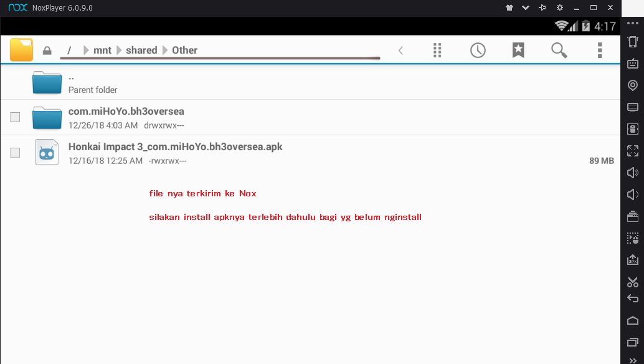Tick checkbox for Honkai Impact 3 apk
Screen dimensions: 644x364
15,153
